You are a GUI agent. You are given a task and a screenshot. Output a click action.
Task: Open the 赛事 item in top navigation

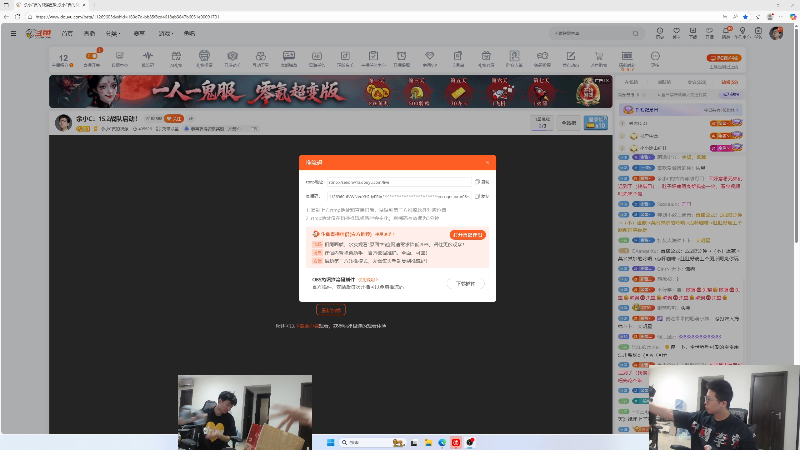139,34
